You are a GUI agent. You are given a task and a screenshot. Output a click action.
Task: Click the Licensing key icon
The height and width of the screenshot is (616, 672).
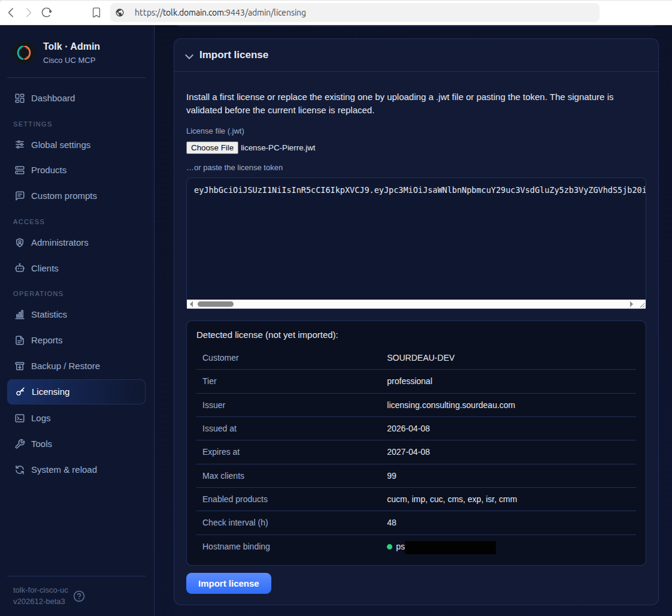click(20, 392)
